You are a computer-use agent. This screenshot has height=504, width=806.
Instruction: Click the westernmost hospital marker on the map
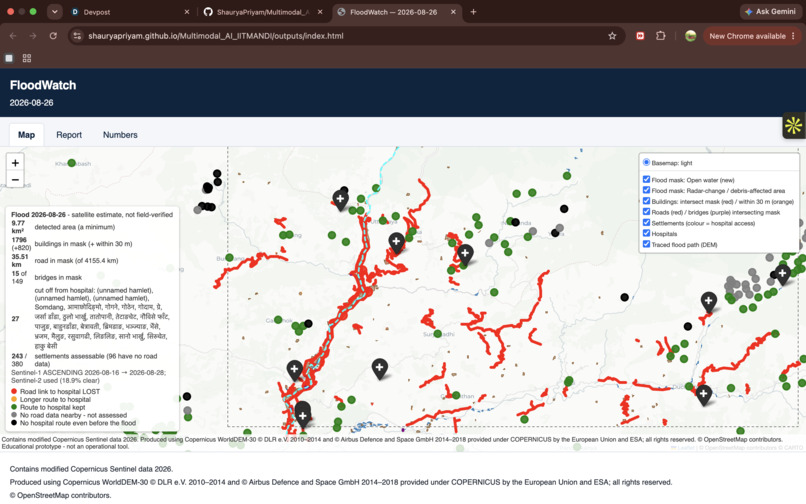click(294, 370)
